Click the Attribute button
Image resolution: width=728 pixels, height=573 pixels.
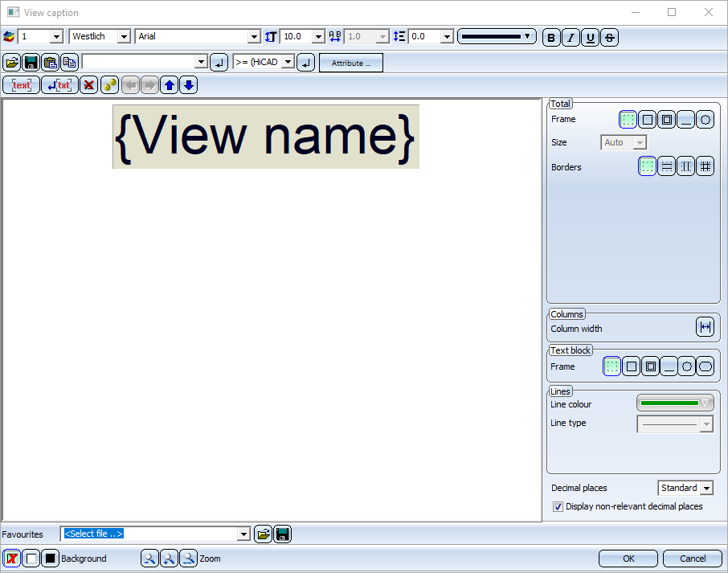(x=351, y=63)
